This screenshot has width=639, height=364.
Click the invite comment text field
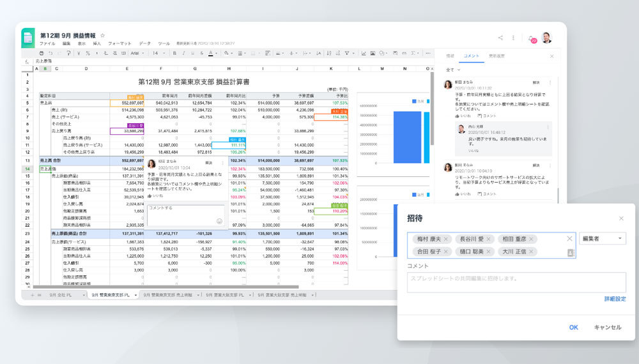click(516, 282)
